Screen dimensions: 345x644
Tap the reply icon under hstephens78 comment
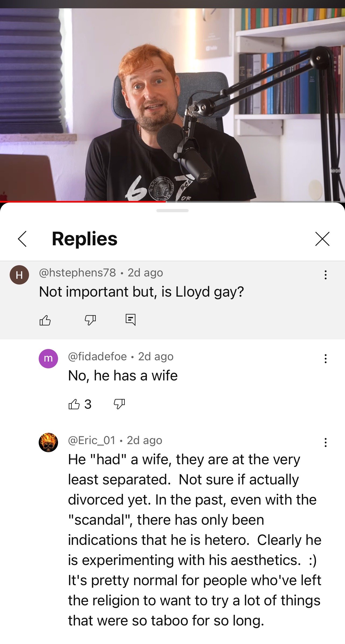tap(131, 320)
